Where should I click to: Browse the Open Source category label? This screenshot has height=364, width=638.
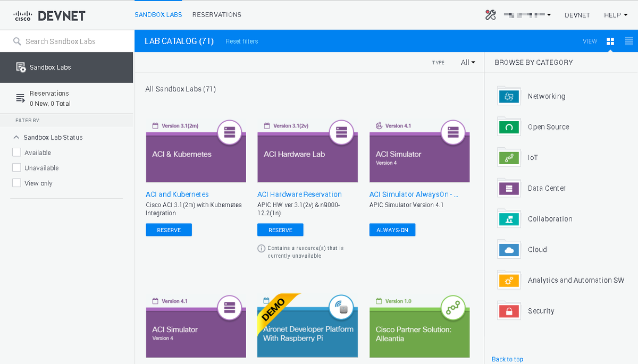pyautogui.click(x=549, y=127)
